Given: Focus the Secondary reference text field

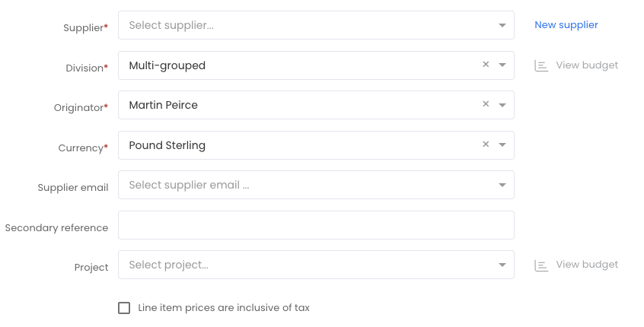Looking at the screenshot, I should [x=316, y=225].
